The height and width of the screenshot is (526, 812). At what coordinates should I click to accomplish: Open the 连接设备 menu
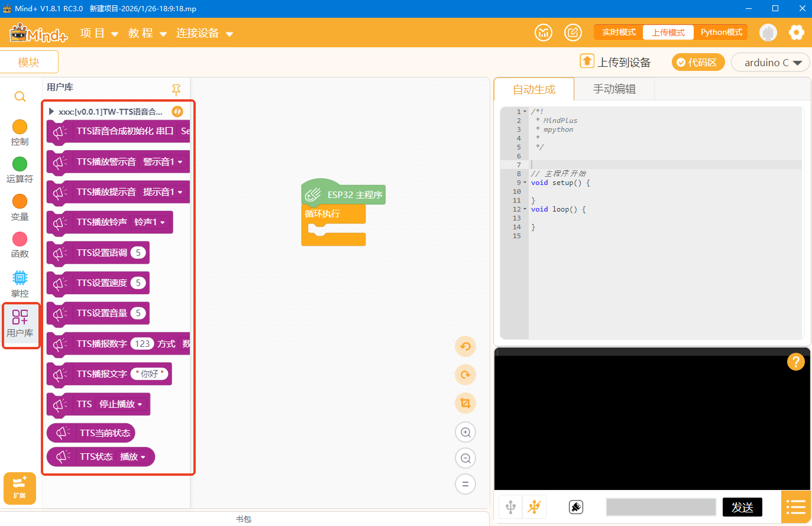click(205, 33)
